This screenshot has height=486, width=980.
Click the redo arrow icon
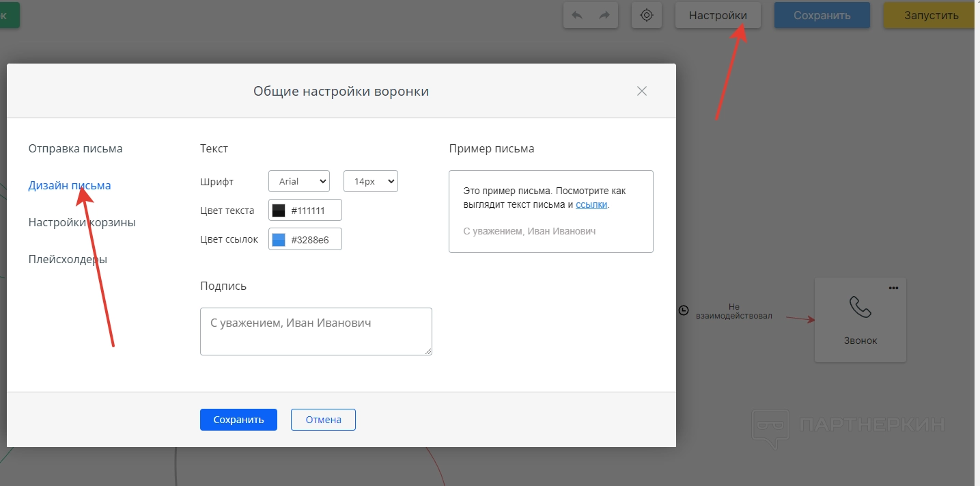pos(604,15)
